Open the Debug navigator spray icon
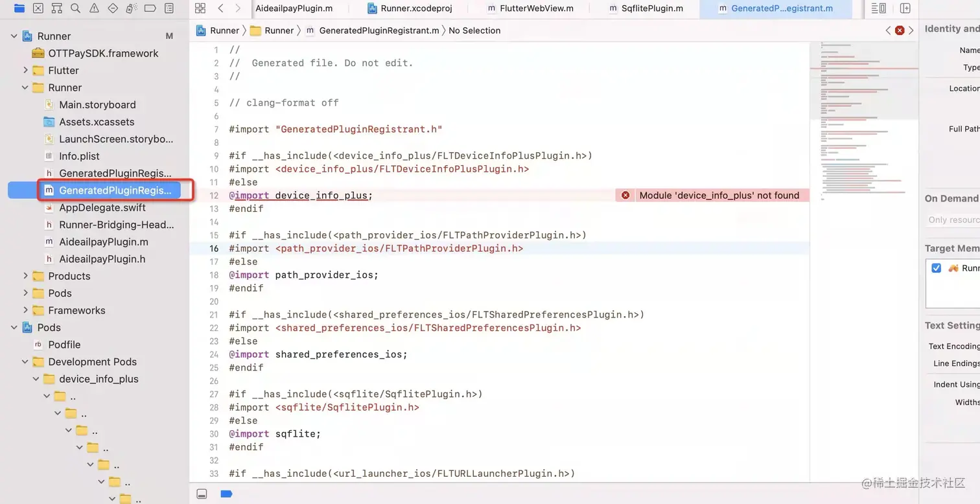980x504 pixels. (x=132, y=8)
